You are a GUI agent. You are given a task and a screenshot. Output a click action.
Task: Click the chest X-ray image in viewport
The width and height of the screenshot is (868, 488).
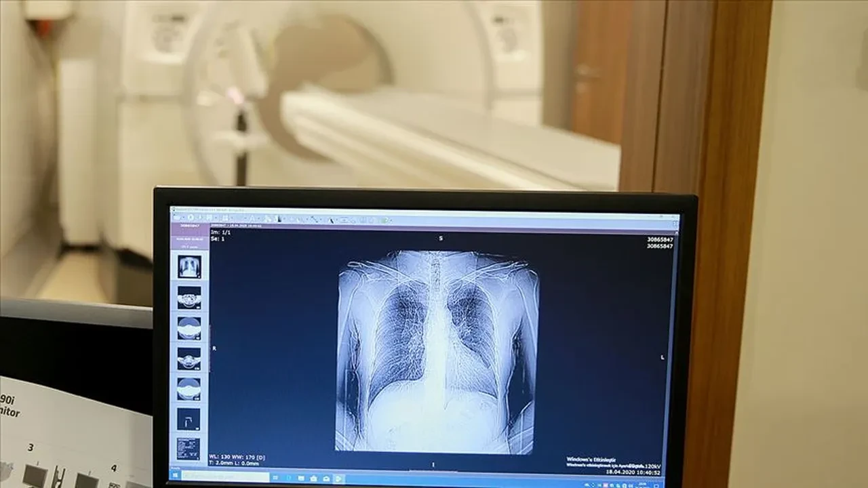point(437,351)
